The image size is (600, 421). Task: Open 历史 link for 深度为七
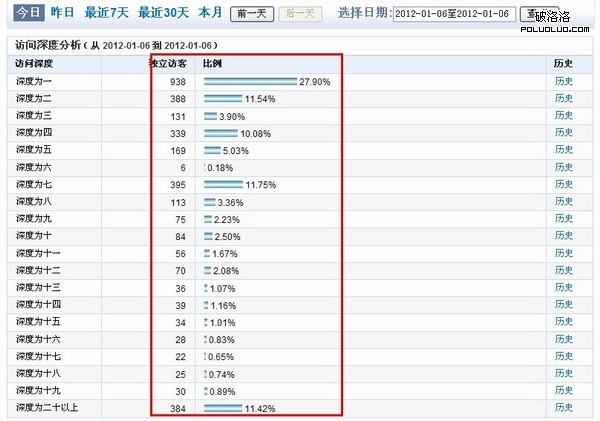(563, 184)
